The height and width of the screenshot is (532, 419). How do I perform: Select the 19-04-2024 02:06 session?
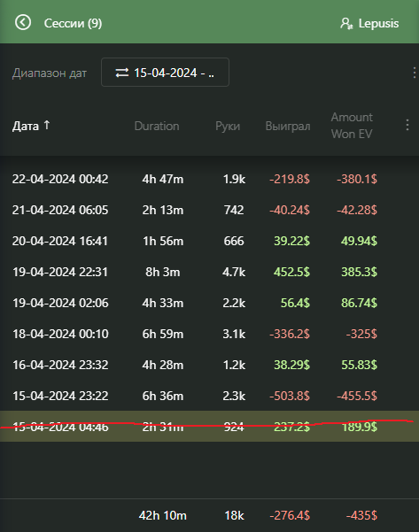(x=209, y=303)
